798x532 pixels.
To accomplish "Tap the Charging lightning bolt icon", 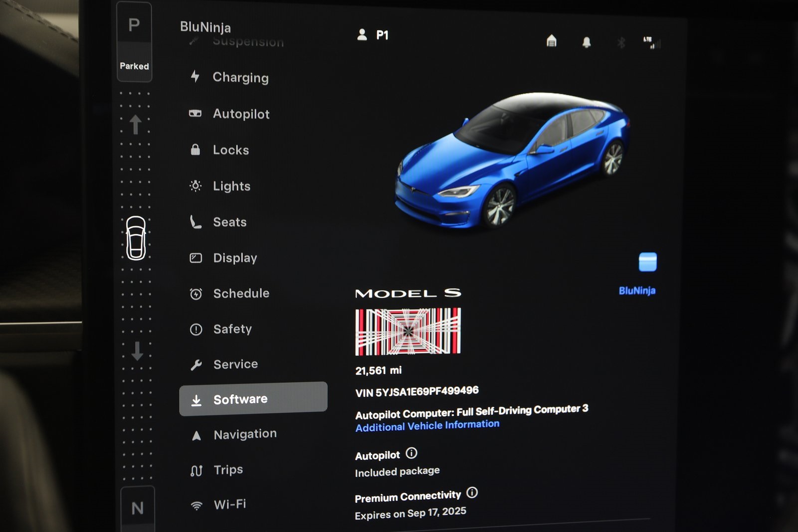I will coord(195,76).
